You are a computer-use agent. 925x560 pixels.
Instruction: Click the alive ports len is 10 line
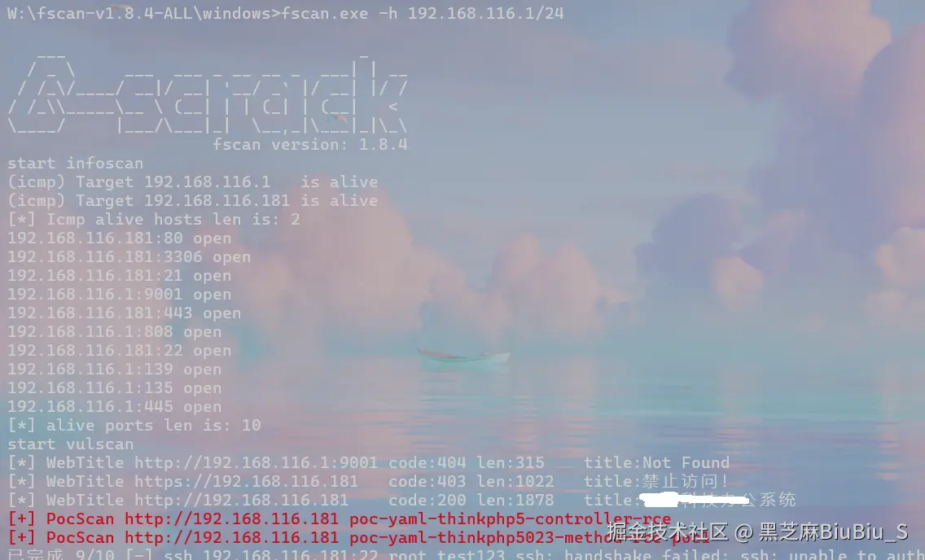point(134,426)
